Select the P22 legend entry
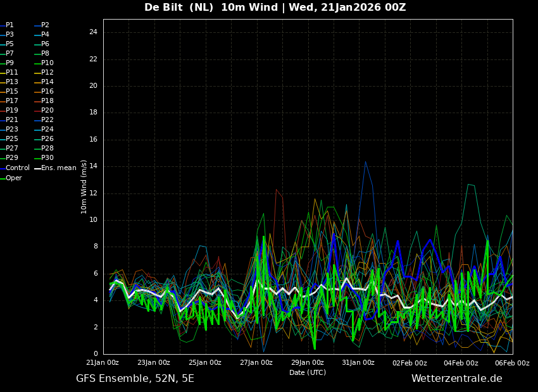Screen dimensions: 538x392 coord(47,120)
